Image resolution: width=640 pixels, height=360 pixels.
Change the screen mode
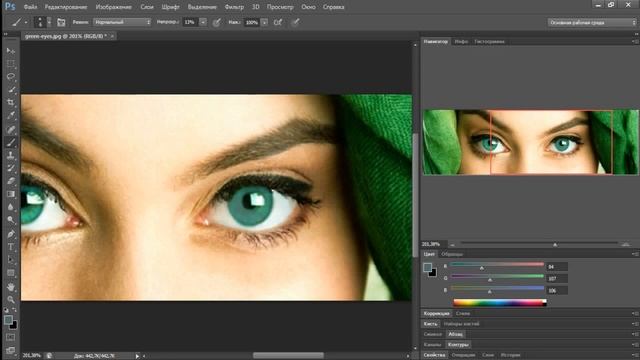point(11,350)
